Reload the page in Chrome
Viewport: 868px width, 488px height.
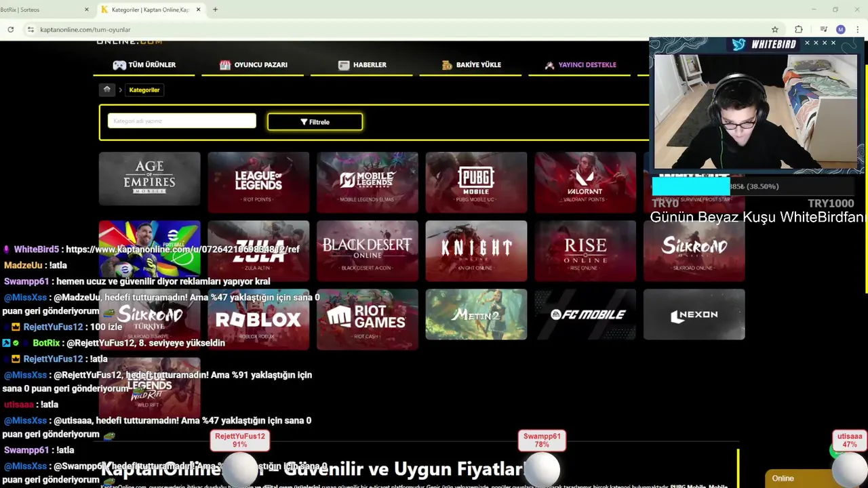10,29
